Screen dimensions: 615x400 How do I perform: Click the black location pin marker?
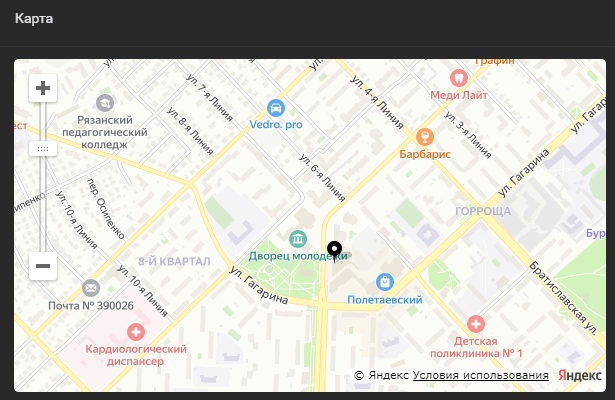(334, 250)
